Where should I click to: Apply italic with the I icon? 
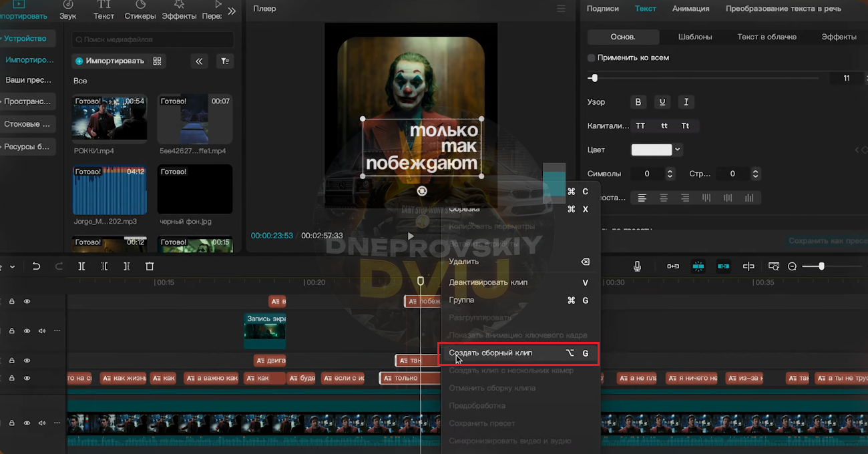point(686,102)
